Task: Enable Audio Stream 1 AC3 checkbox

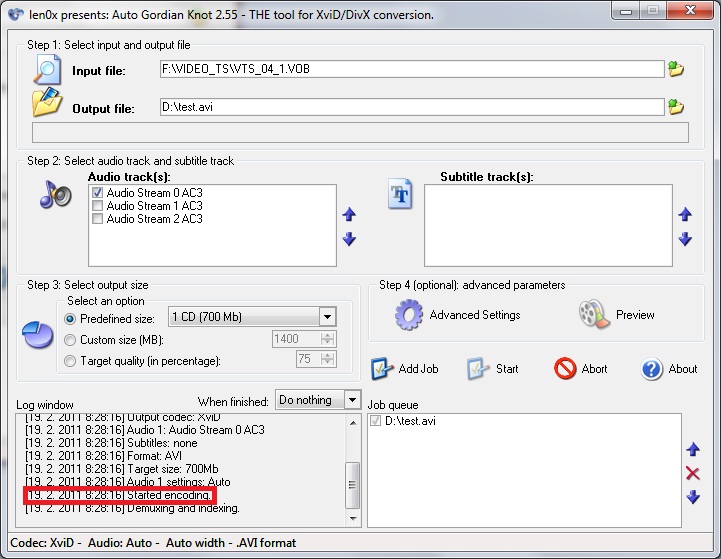Action: point(97,205)
